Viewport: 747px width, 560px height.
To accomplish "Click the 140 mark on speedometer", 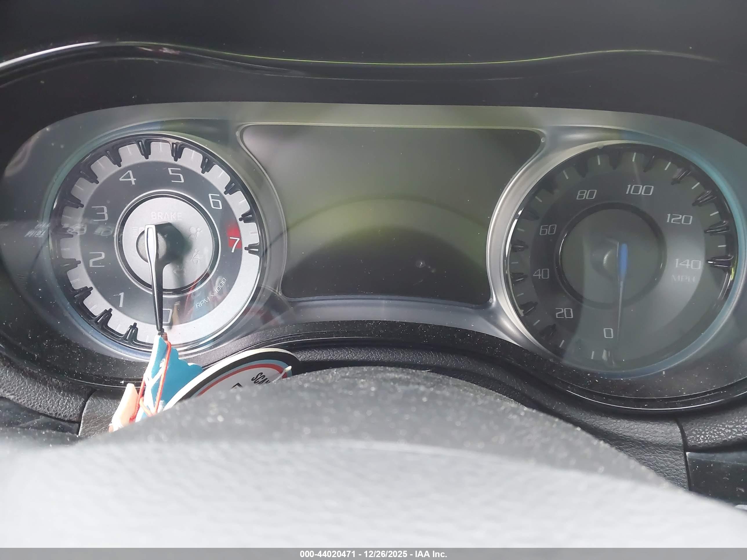I will click(688, 264).
